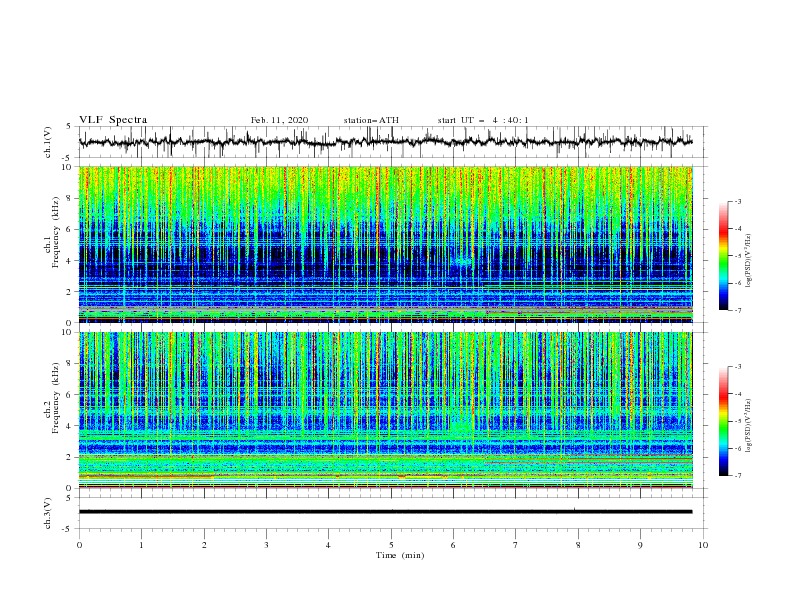Click the ch.1 spectrogram color bar
The height and width of the screenshot is (612, 792).
[724, 256]
